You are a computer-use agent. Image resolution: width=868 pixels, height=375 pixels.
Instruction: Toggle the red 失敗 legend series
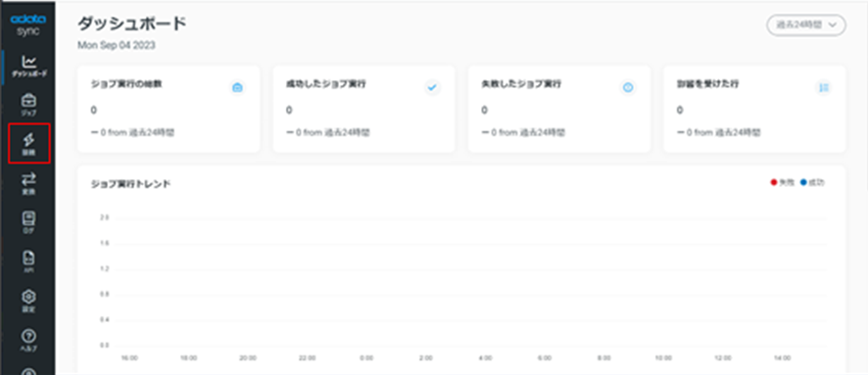pyautogui.click(x=782, y=182)
